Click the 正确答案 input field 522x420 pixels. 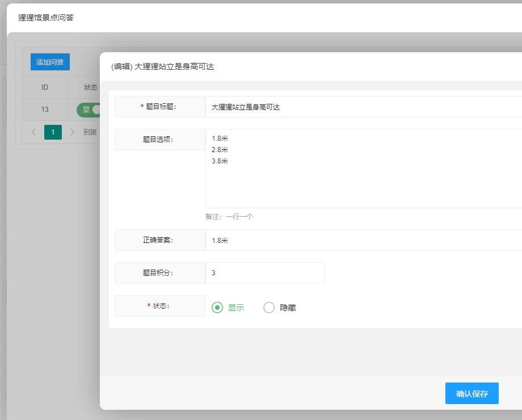coord(364,240)
